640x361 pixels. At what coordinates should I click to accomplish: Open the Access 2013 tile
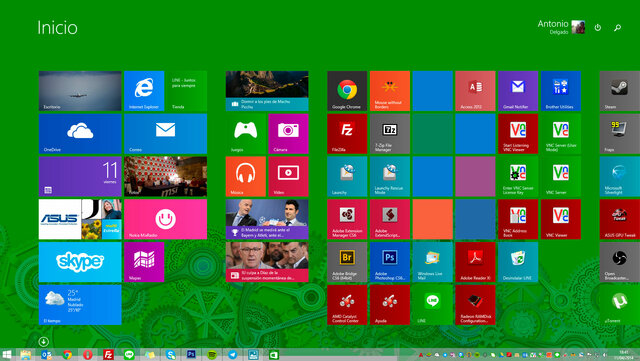[475, 91]
